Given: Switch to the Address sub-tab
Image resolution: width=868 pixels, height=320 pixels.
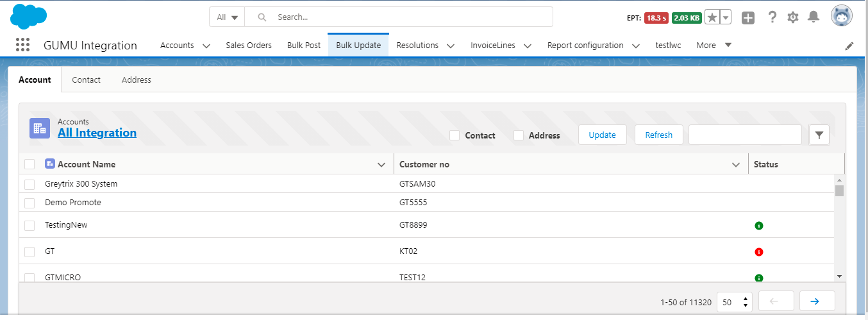Looking at the screenshot, I should point(137,80).
